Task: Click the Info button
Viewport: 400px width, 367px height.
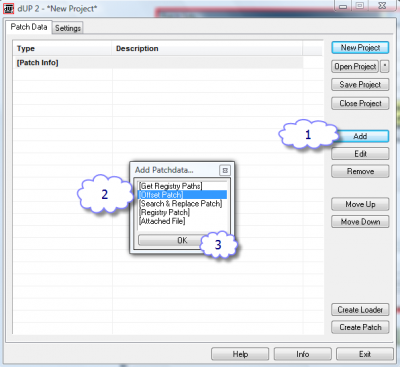Action: coord(303,354)
